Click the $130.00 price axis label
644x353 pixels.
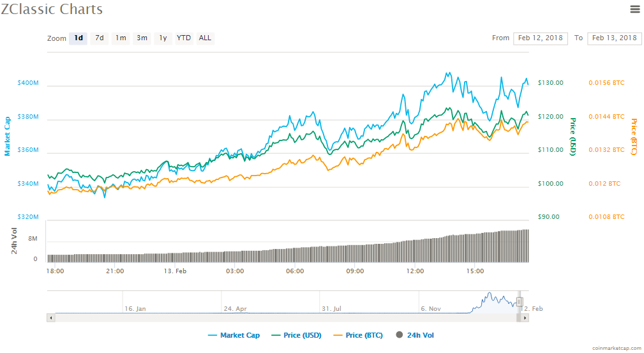(550, 83)
